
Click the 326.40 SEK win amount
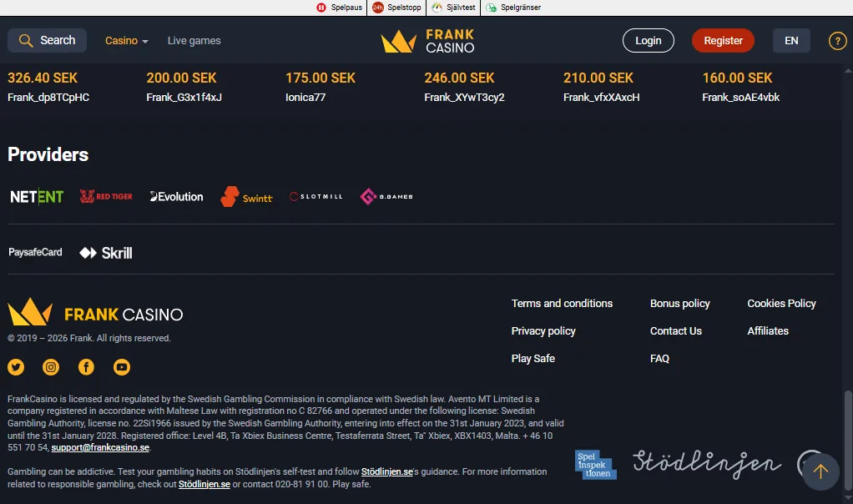43,78
